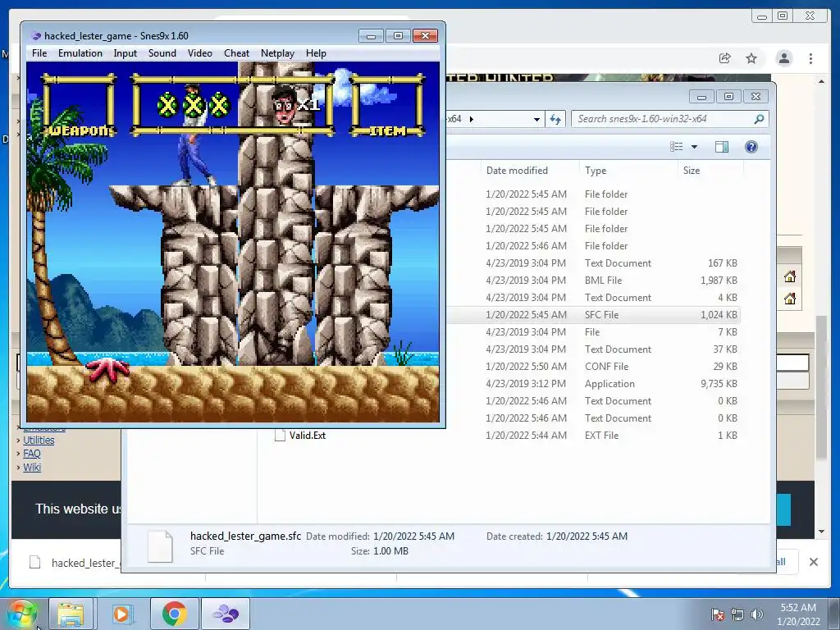Open Windows Explorer from the taskbar
This screenshot has width=840, height=630.
[x=71, y=614]
